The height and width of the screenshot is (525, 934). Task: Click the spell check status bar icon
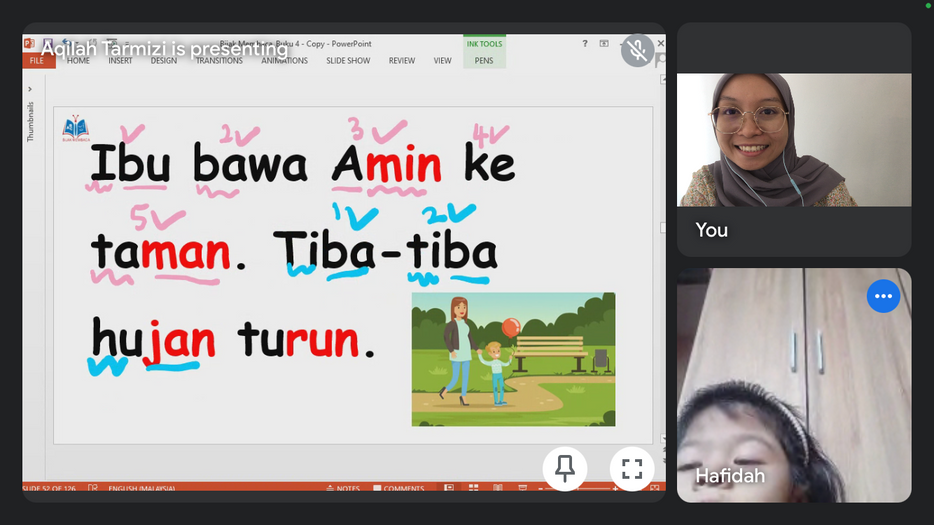tap(92, 488)
